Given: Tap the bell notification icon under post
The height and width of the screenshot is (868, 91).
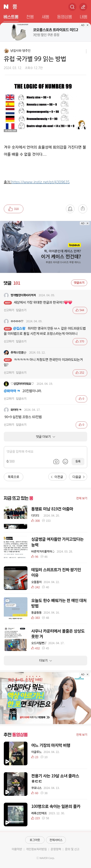Looking at the screenshot, I should click(x=70, y=209).
